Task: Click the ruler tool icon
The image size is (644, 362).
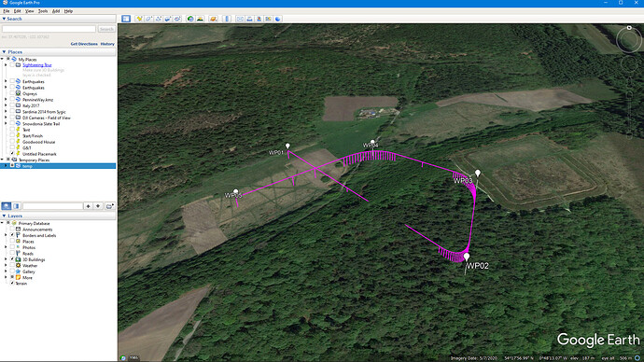Action: (x=227, y=19)
